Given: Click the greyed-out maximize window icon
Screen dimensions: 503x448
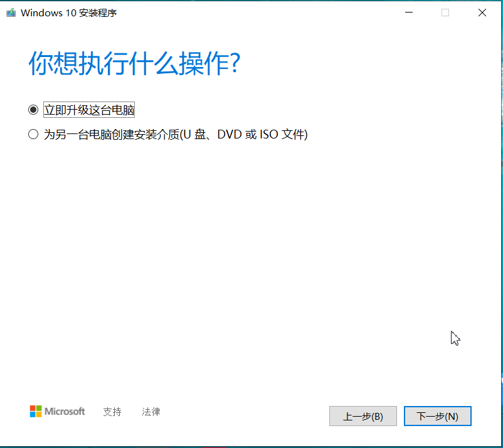Looking at the screenshot, I should [x=445, y=13].
